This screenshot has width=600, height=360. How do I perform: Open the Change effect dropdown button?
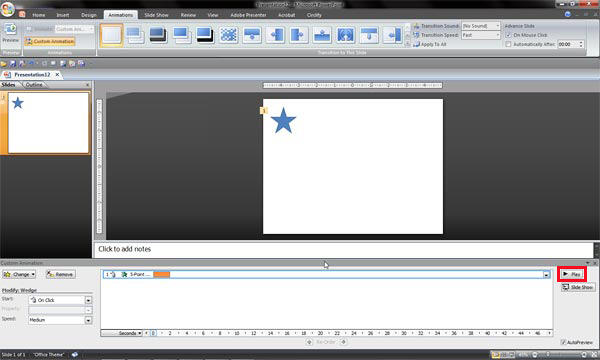point(19,274)
